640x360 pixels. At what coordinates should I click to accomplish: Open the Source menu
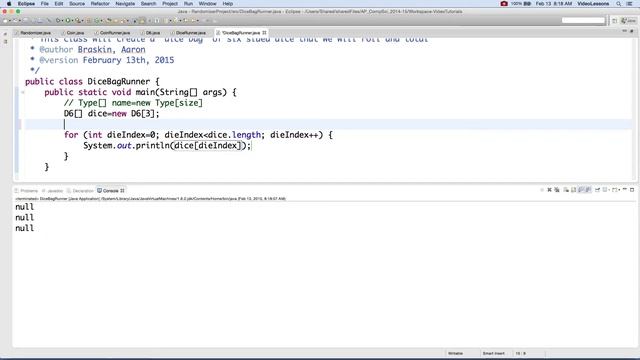(x=77, y=4)
